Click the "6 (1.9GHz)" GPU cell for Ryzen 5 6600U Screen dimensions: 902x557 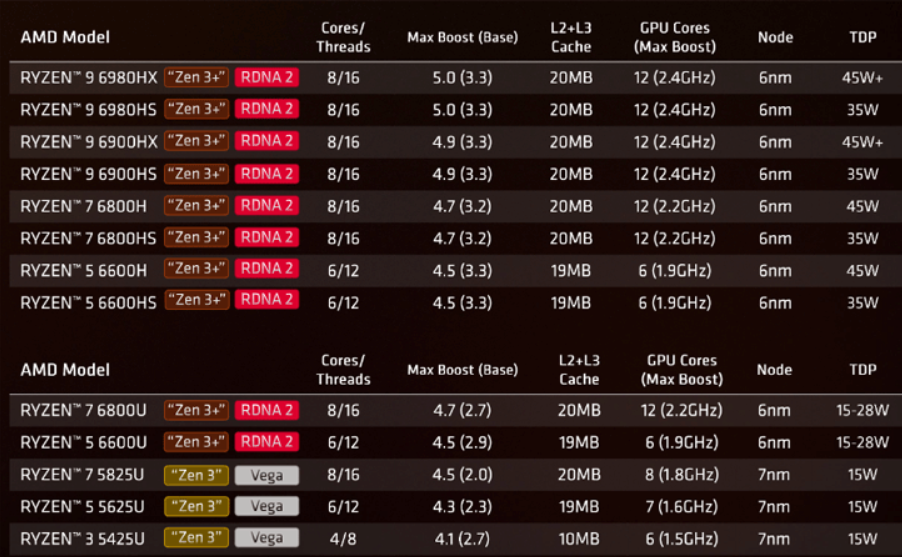pyautogui.click(x=682, y=442)
